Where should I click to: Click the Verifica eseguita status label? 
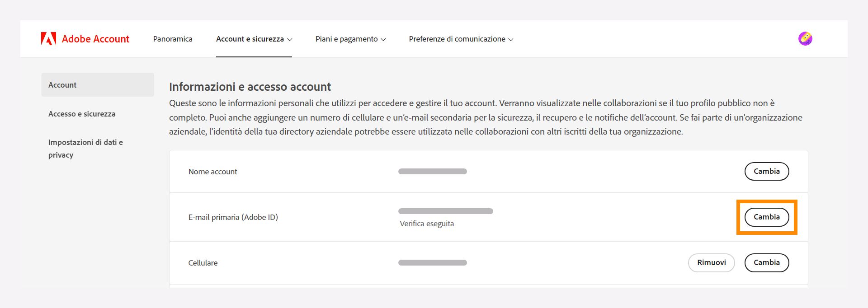click(x=426, y=223)
